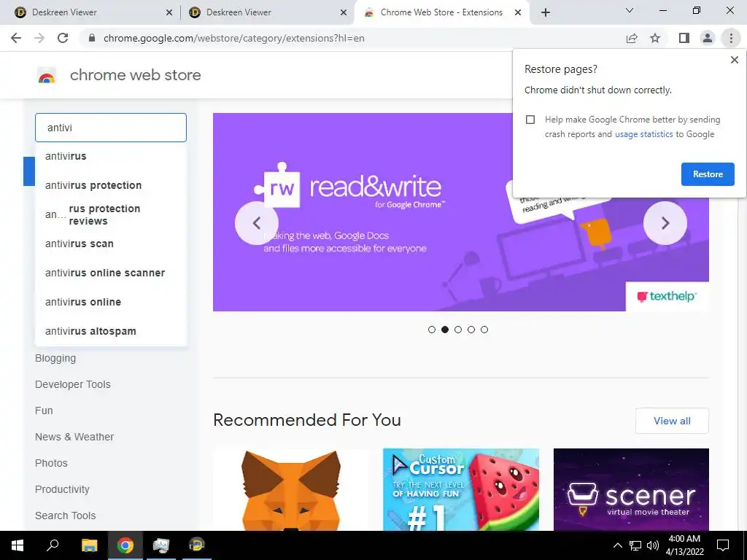Open the Productivity category
The height and width of the screenshot is (560, 747).
(x=62, y=489)
